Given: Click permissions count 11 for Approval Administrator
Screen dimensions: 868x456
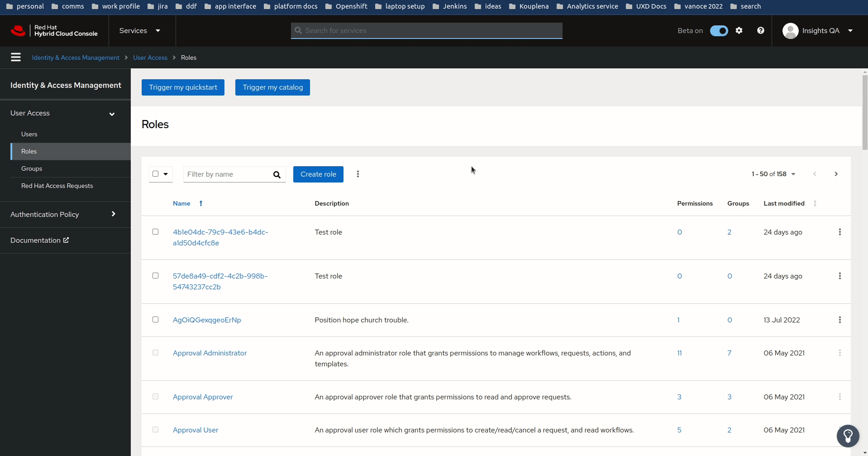Looking at the screenshot, I should (679, 353).
